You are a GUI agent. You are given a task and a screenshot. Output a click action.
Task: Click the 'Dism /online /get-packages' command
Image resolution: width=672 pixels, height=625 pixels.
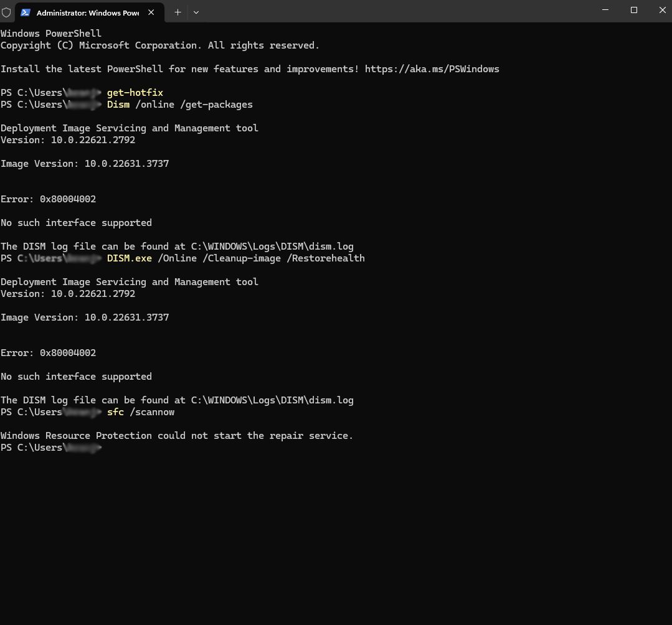coord(180,105)
